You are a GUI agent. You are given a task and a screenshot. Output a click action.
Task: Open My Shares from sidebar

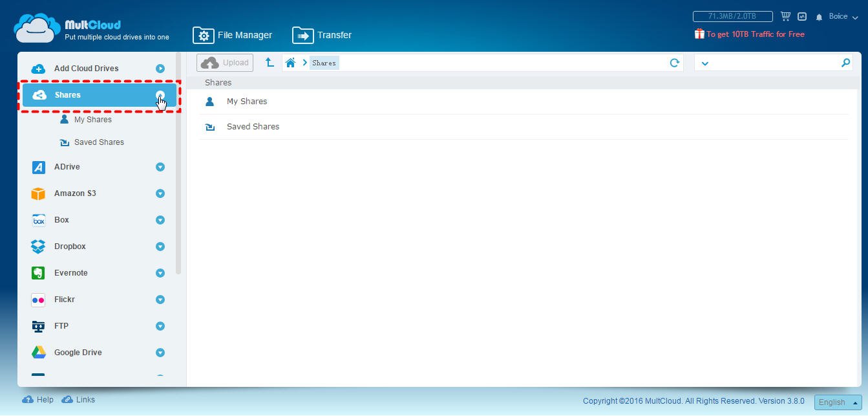pyautogui.click(x=92, y=119)
